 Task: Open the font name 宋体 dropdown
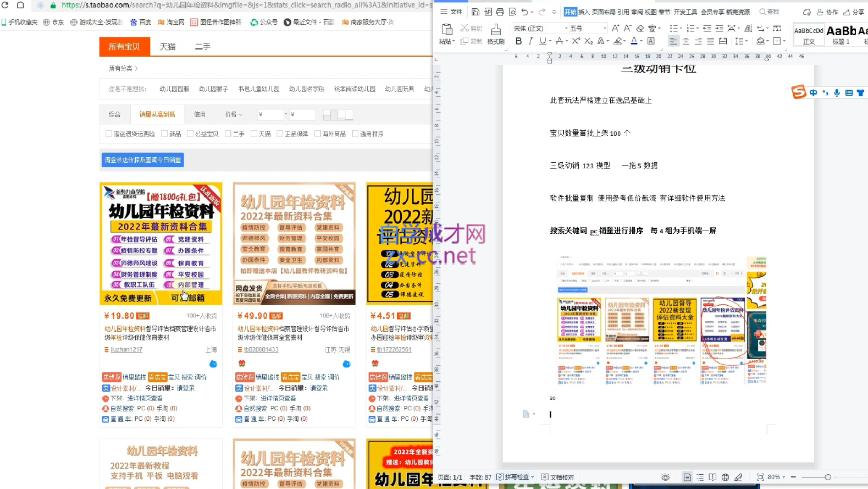click(566, 28)
